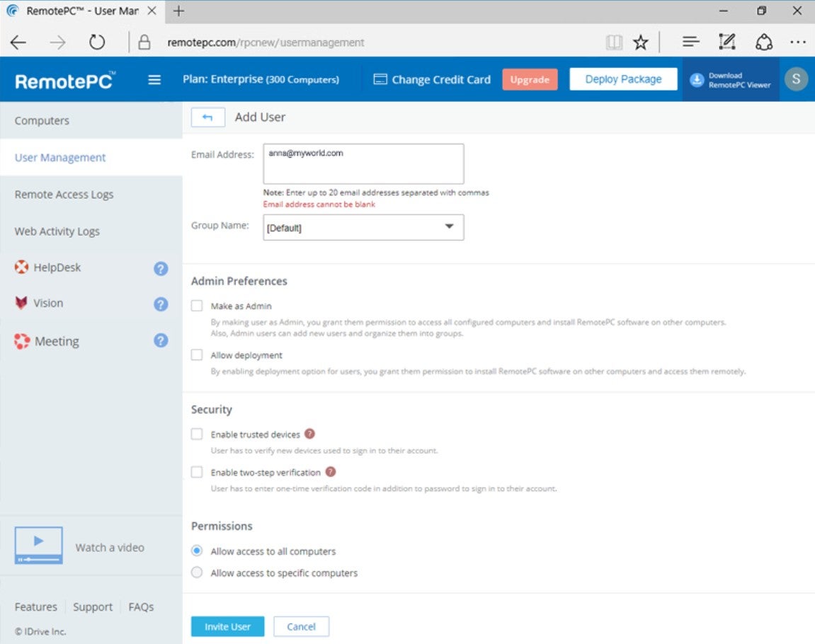
Task: Click the Change Credit Card link
Action: click(x=440, y=79)
